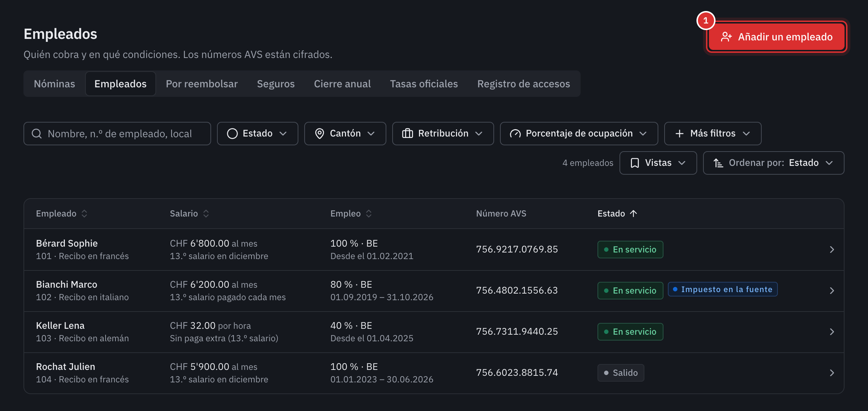Click AVS number 756.6023.8815.74
Viewport: 868px width, 411px height.
point(517,373)
